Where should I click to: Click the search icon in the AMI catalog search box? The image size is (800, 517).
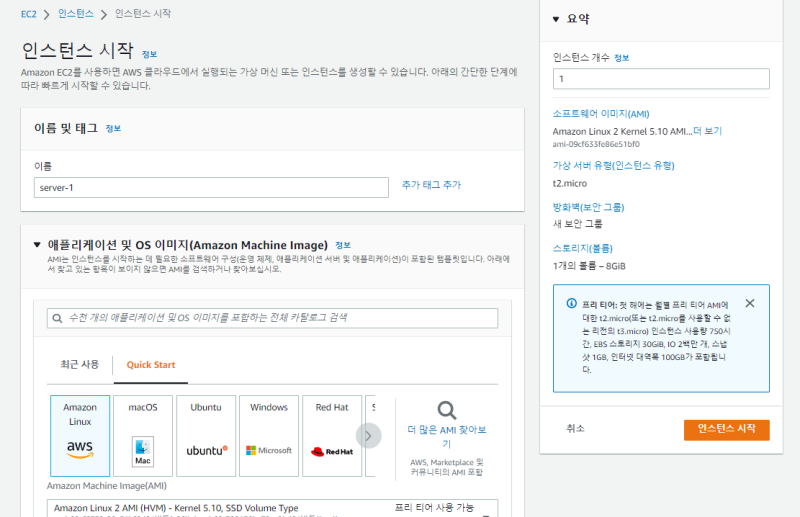[x=58, y=318]
